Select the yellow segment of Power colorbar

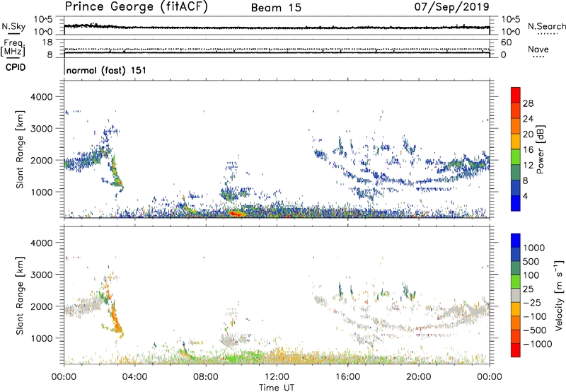pyautogui.click(x=516, y=141)
